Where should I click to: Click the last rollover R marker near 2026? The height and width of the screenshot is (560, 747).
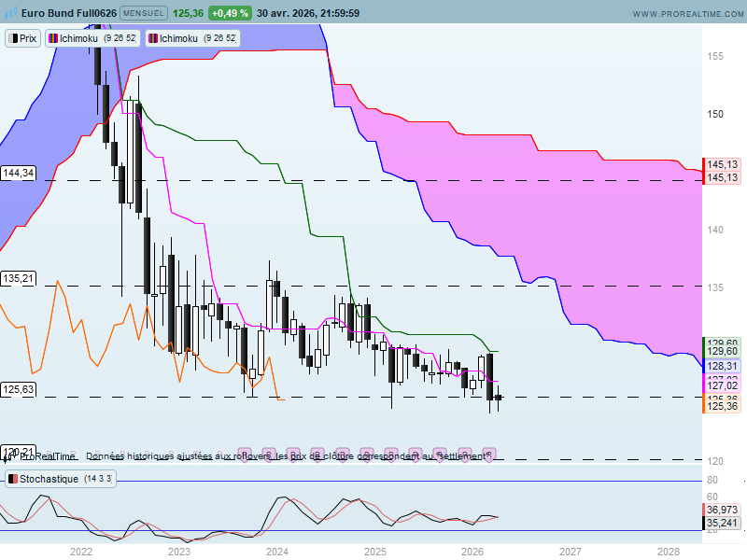pyautogui.click(x=488, y=455)
